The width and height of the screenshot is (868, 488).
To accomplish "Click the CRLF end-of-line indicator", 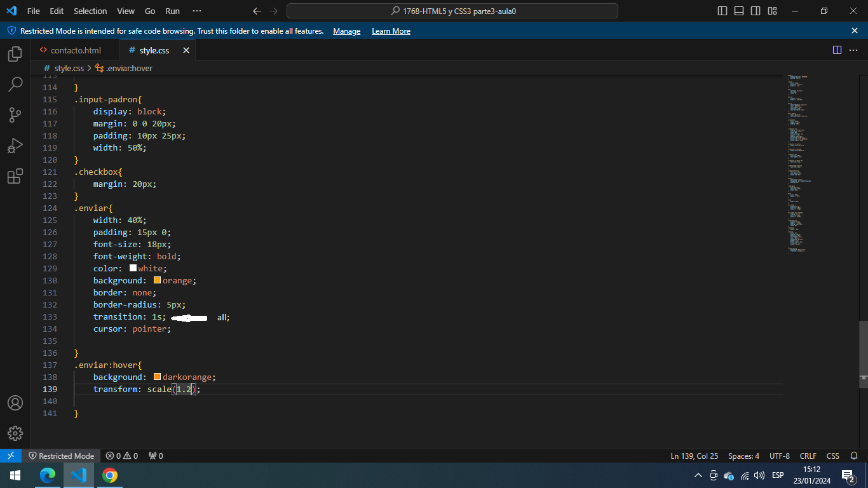I will point(808,456).
